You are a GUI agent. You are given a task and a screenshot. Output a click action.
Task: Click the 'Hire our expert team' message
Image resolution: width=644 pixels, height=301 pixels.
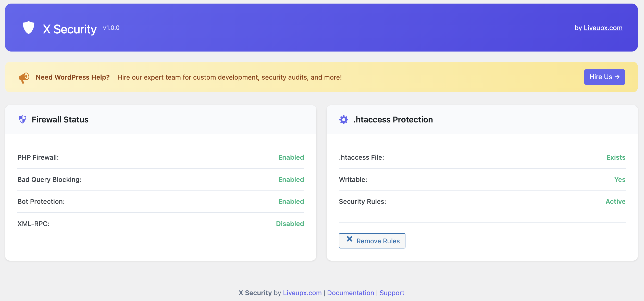[229, 77]
